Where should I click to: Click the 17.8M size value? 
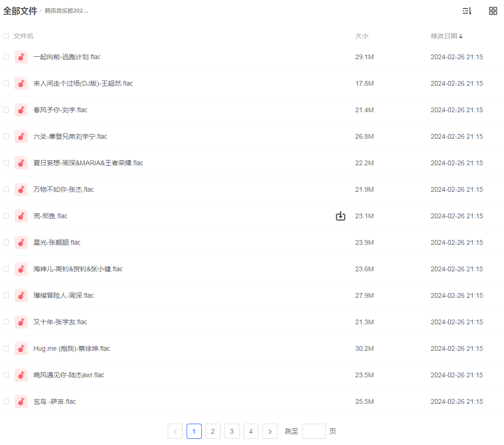click(x=365, y=83)
